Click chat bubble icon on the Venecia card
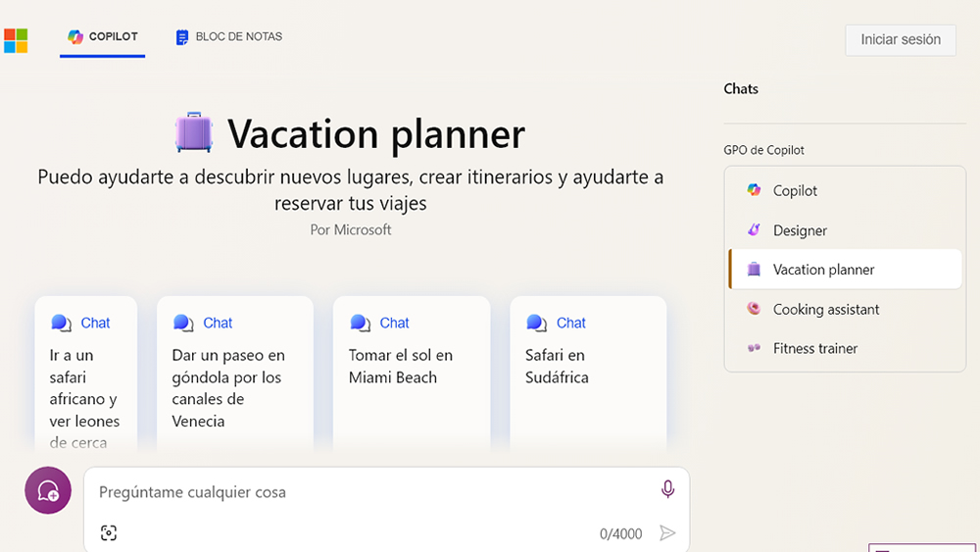Image resolution: width=980 pixels, height=552 pixels. coord(183,323)
